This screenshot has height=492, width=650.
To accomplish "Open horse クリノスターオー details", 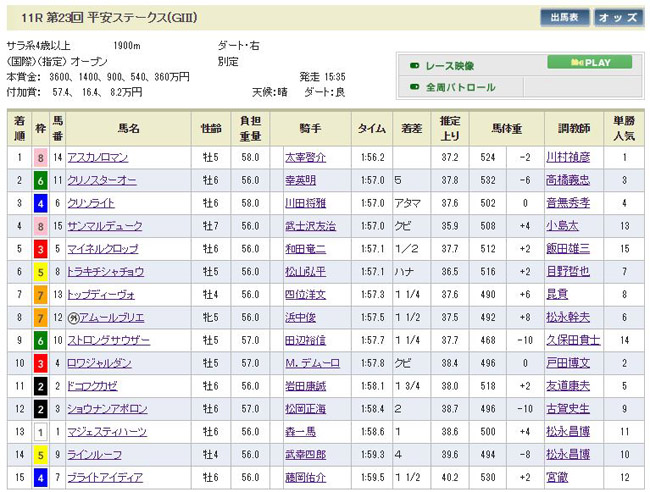I will [102, 180].
